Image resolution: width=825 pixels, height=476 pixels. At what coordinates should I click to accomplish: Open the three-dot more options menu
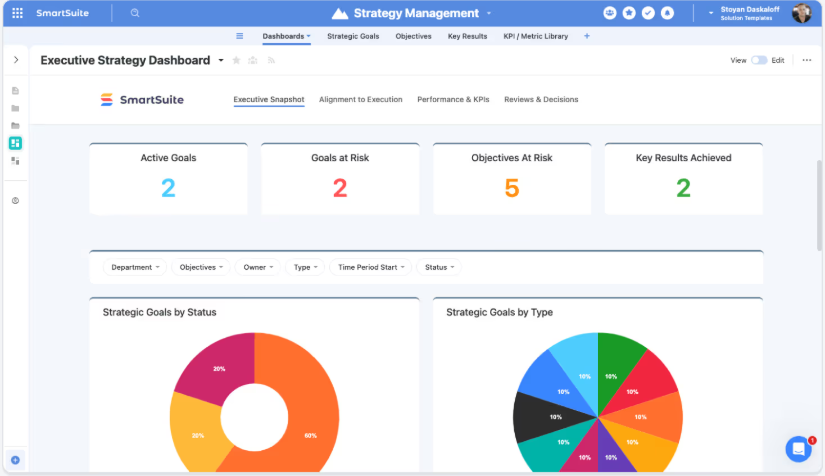pos(807,60)
